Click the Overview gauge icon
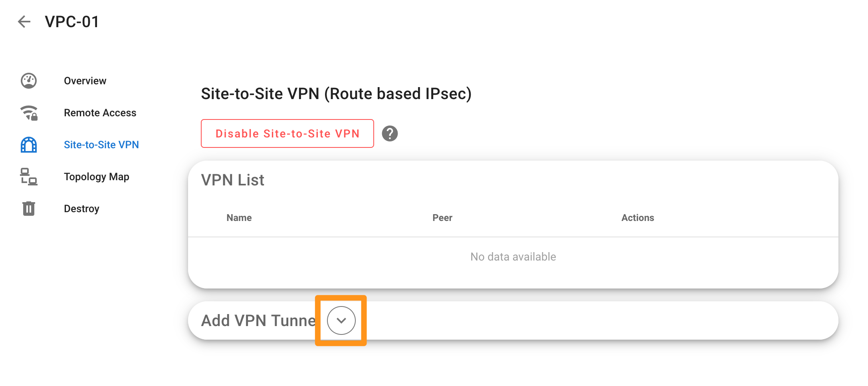Image resolution: width=868 pixels, height=386 pixels. point(29,81)
